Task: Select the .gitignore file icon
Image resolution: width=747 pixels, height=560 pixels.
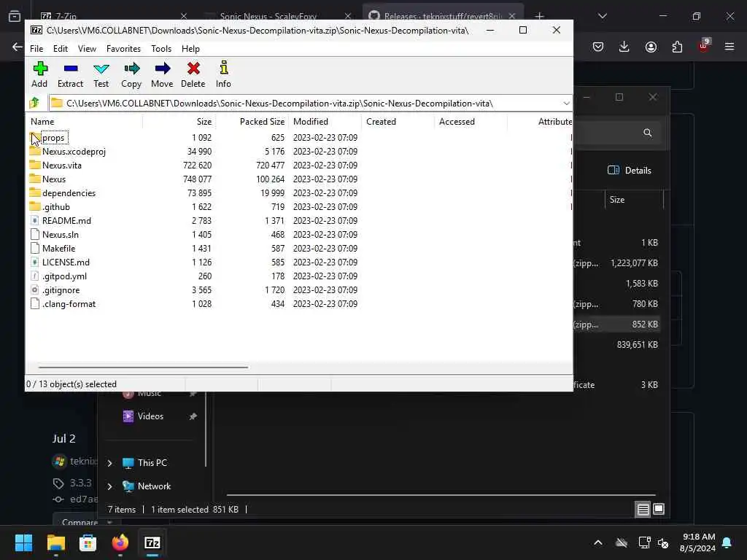Action: pyautogui.click(x=35, y=290)
